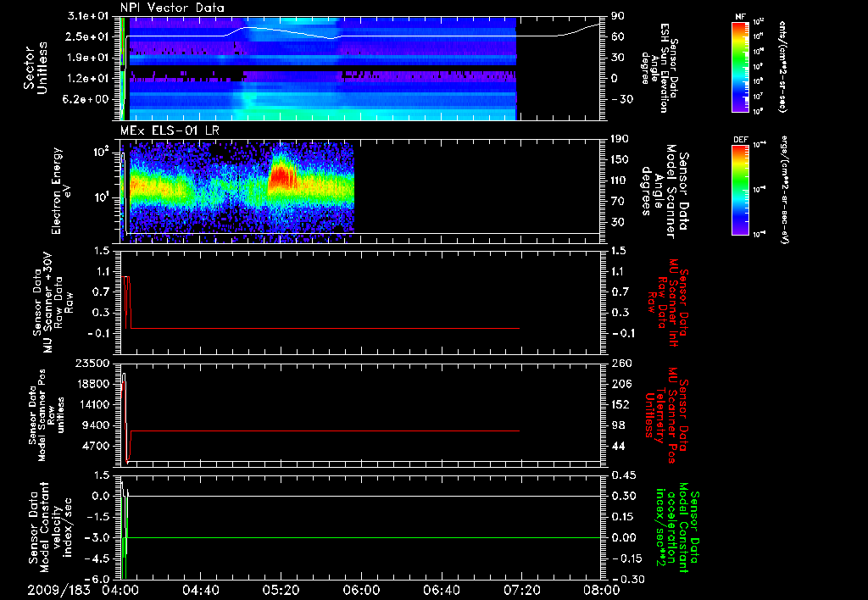Viewport: 868px width, 600px height.
Task: Click the 44 telemetry axis tick
Action: point(618,446)
